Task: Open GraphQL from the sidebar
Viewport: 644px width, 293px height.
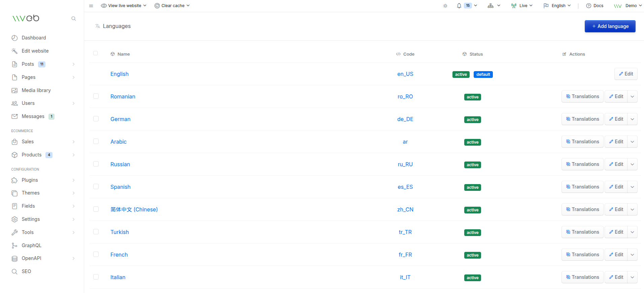Action: pos(31,245)
